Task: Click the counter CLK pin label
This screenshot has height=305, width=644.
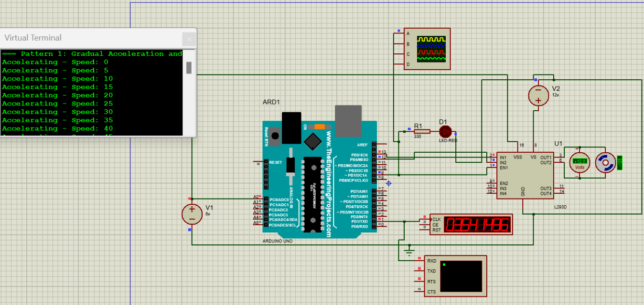Action: [x=437, y=220]
